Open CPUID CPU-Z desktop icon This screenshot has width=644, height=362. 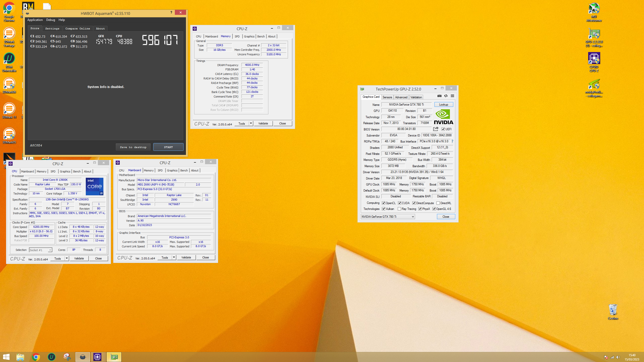[594, 62]
